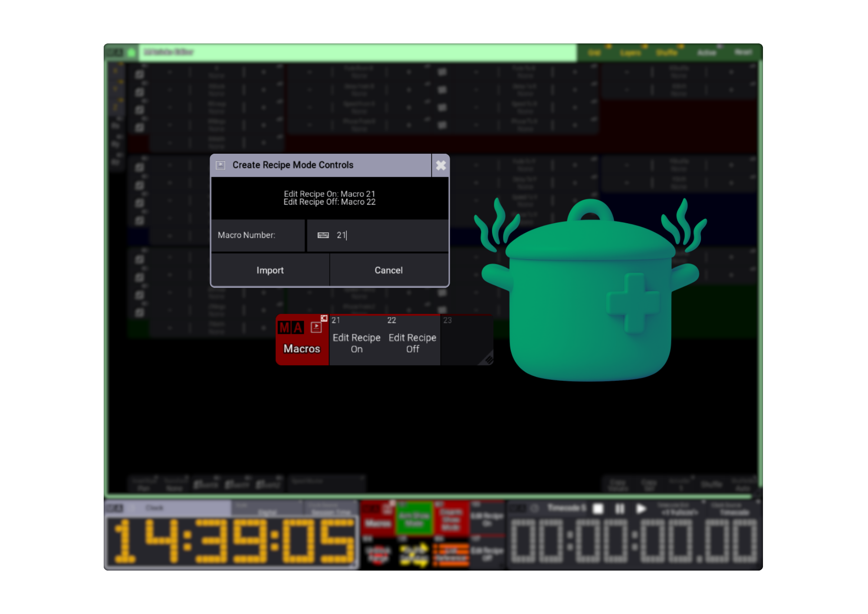868x614 pixels.
Task: Select empty macro pool slot 23
Action: (467, 340)
